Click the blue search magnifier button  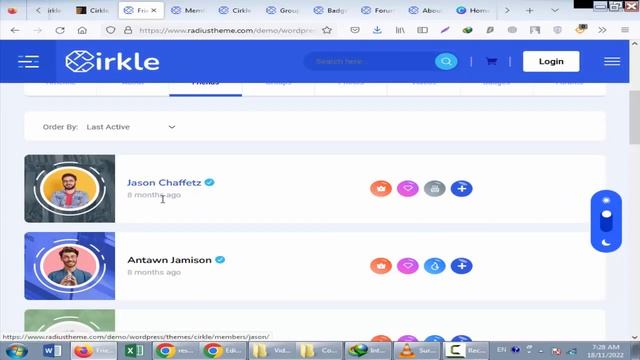pyautogui.click(x=446, y=62)
